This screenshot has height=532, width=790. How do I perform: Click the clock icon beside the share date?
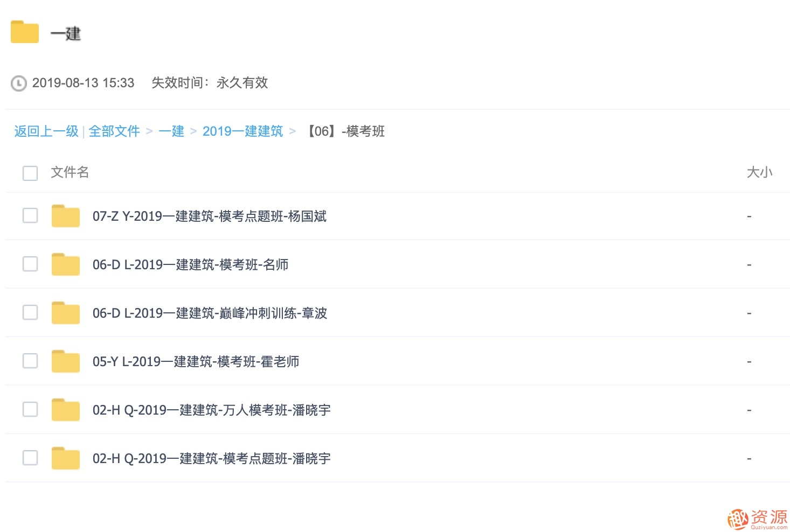(x=19, y=83)
